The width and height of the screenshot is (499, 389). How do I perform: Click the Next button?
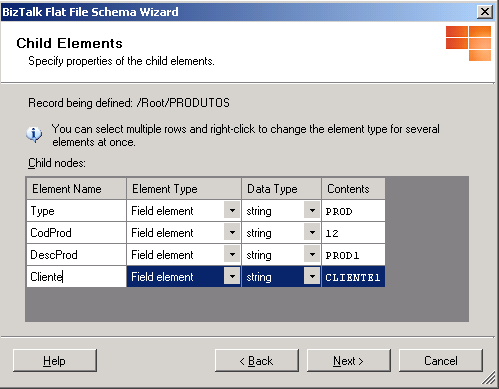pyautogui.click(x=348, y=361)
